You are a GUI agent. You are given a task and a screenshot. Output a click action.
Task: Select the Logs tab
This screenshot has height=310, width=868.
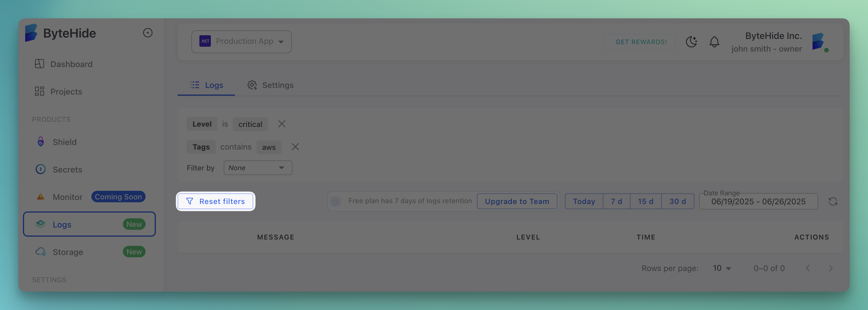[x=207, y=85]
